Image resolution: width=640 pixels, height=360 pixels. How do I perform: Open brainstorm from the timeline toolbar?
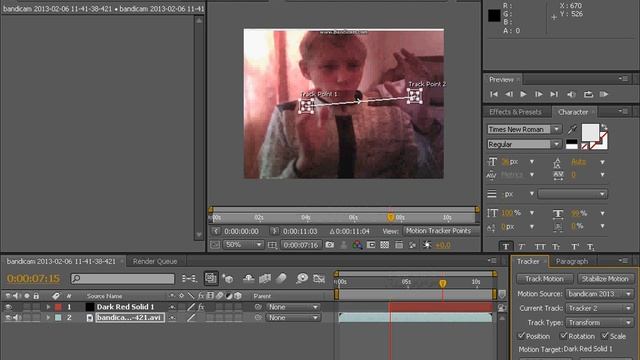tap(302, 278)
